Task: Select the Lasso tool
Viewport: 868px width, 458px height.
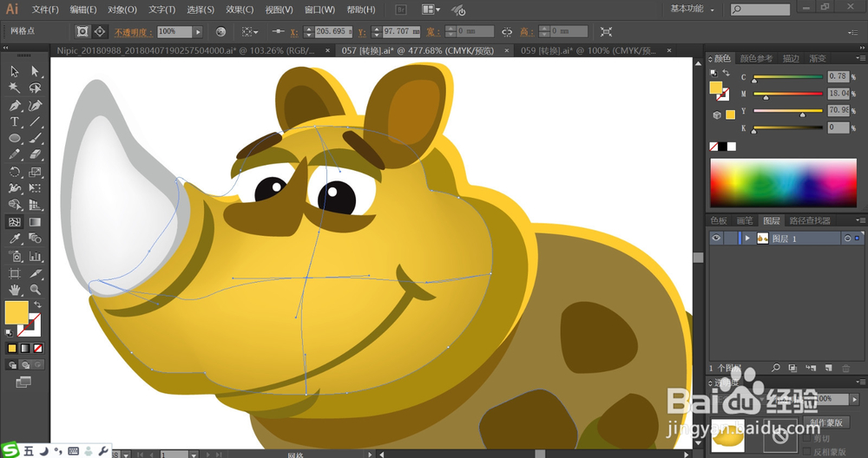Action: click(x=36, y=88)
